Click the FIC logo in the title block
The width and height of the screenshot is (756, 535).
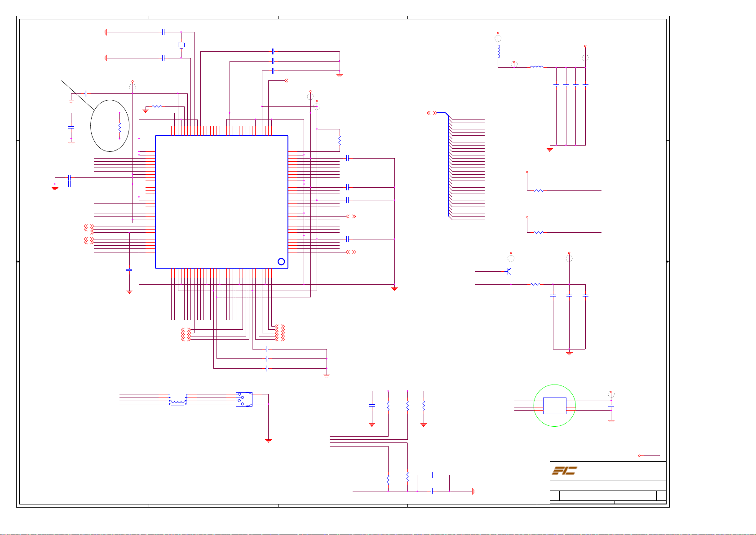564,471
